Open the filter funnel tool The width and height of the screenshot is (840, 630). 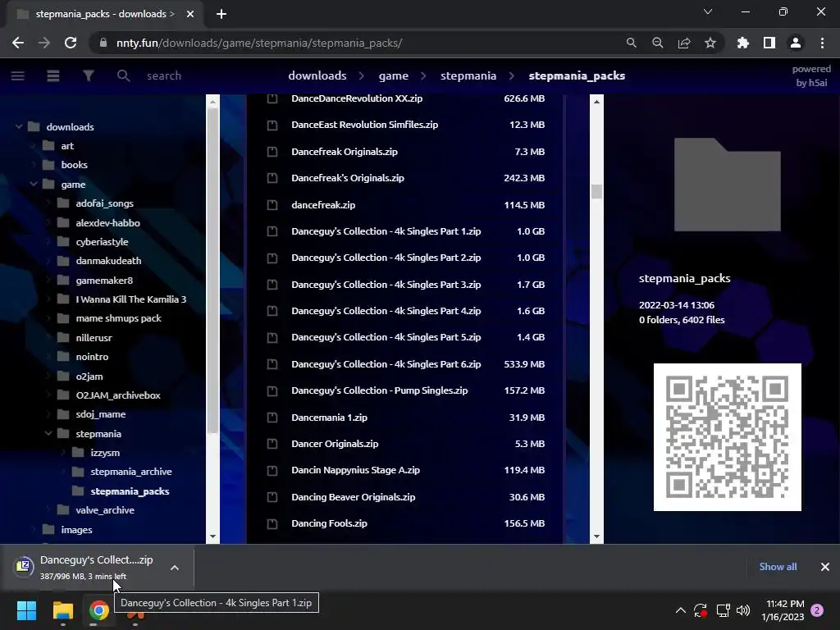89,75
